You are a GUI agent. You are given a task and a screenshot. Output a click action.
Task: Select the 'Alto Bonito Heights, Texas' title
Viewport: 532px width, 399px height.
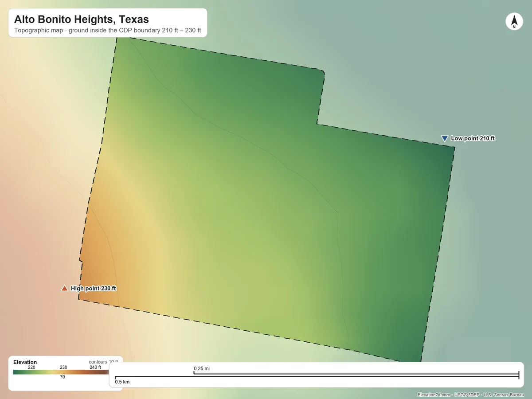[x=82, y=20]
